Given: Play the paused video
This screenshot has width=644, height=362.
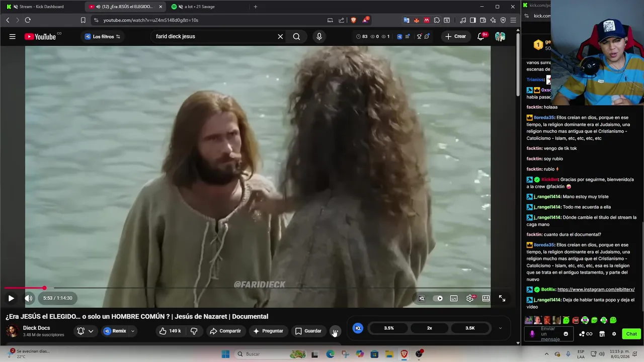Looking at the screenshot, I should [x=11, y=298].
